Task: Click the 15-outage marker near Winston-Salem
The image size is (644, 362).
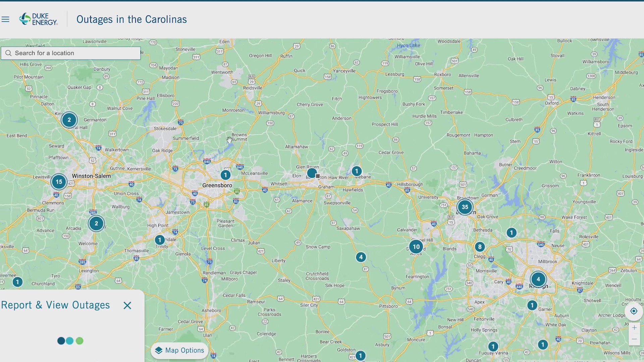Action: click(59, 182)
